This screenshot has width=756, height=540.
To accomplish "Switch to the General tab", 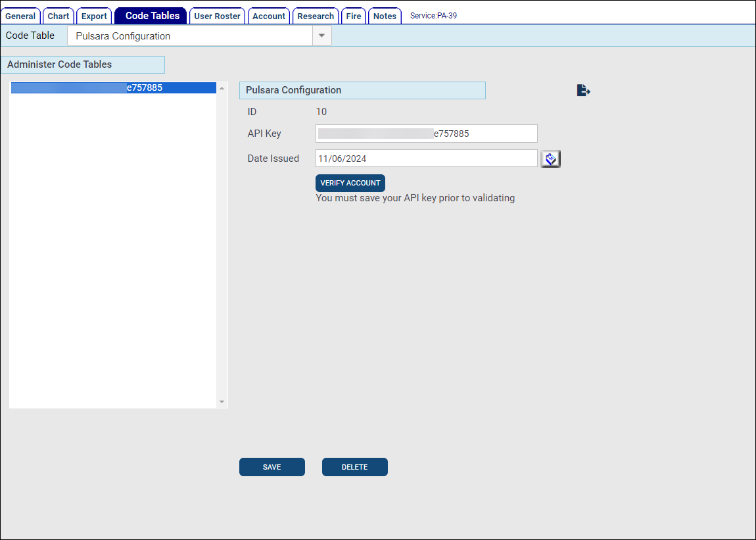I will (20, 16).
